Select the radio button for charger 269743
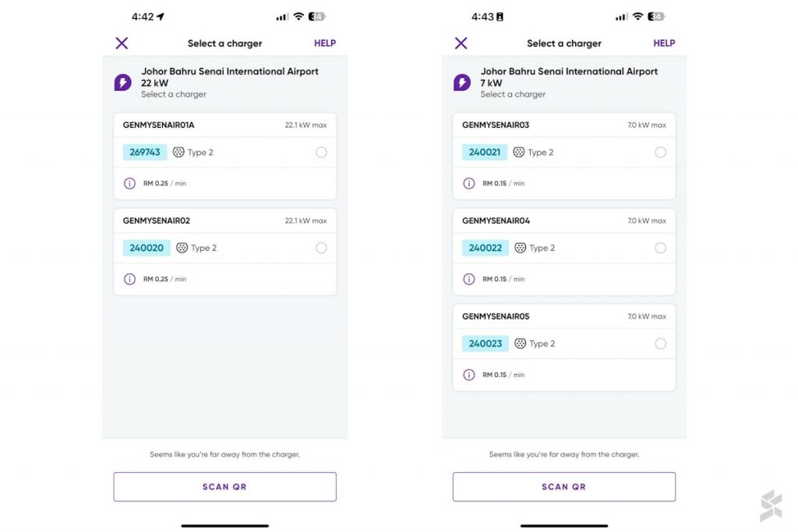 point(321,153)
